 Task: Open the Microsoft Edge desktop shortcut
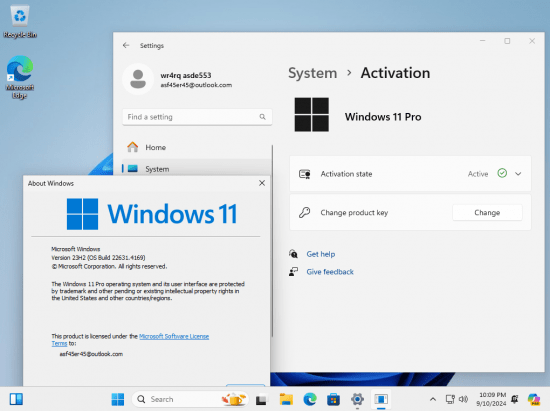point(20,77)
